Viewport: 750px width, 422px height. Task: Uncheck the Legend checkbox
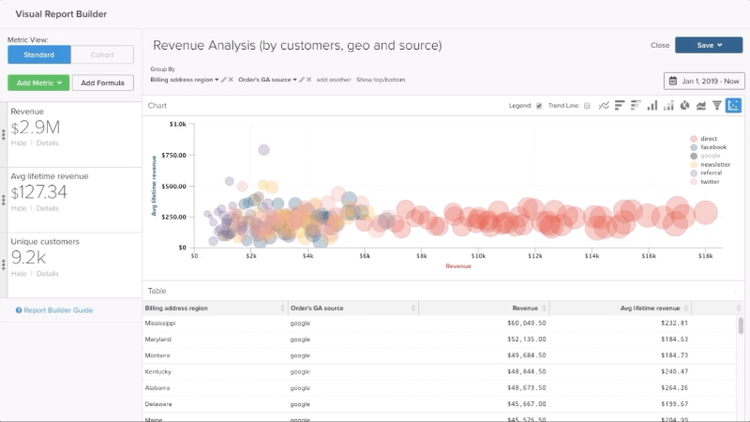(539, 105)
